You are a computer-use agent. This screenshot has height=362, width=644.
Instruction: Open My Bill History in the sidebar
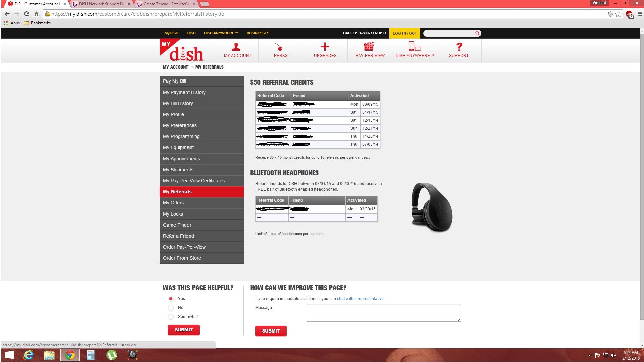click(202, 103)
